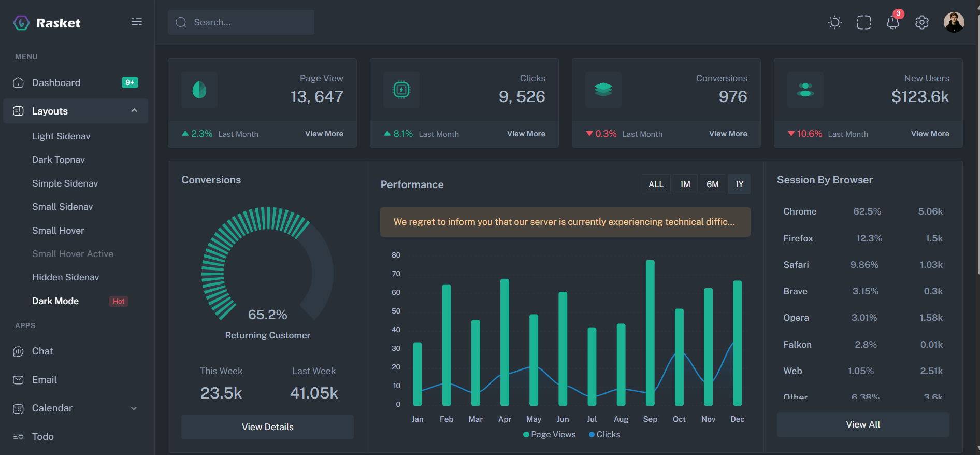This screenshot has height=455, width=980.
Task: Toggle Clicks legend series
Action: point(604,435)
